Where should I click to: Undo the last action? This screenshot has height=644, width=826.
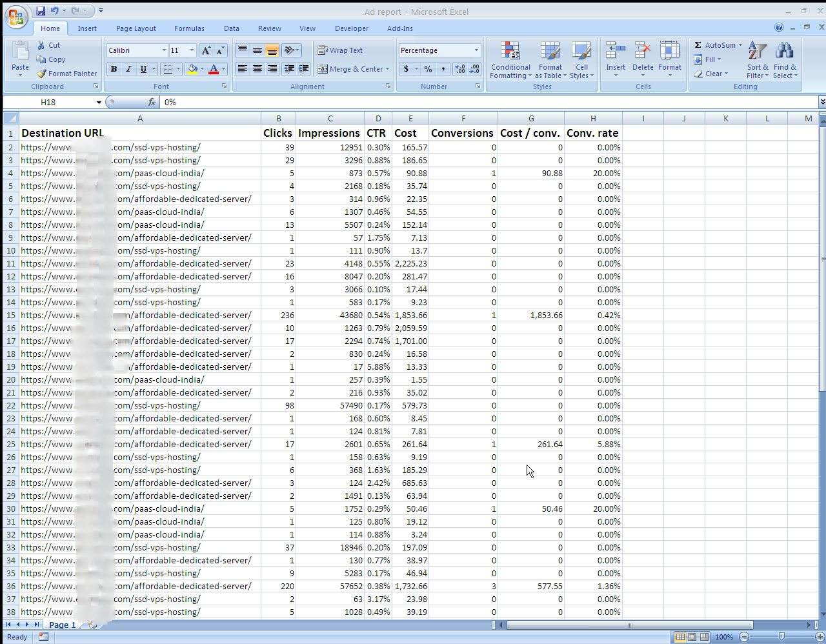(x=55, y=11)
